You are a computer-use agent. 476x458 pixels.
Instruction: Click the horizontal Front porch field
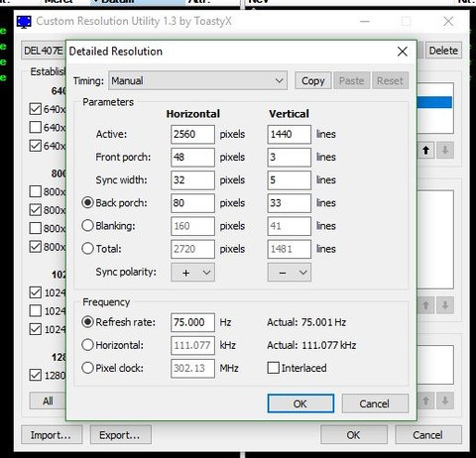pos(192,157)
